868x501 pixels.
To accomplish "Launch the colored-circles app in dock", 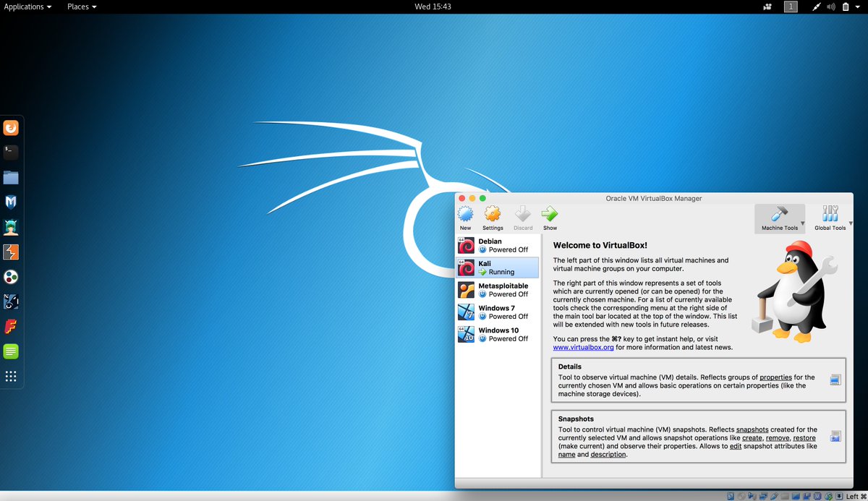I will (x=11, y=277).
